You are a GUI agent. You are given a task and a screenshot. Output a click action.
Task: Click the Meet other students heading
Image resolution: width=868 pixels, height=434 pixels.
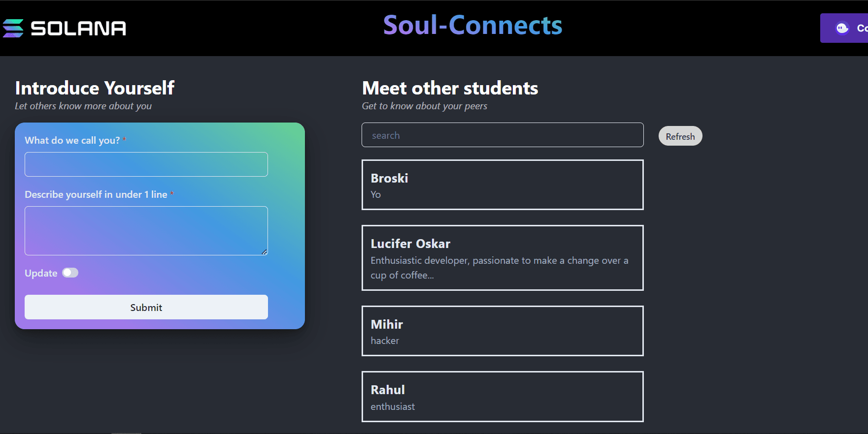point(450,88)
